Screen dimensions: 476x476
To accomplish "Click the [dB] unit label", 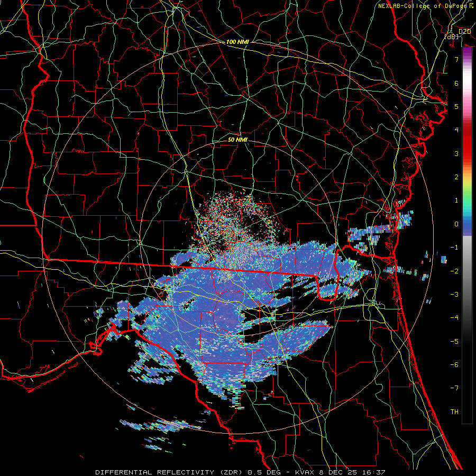I will point(452,36).
